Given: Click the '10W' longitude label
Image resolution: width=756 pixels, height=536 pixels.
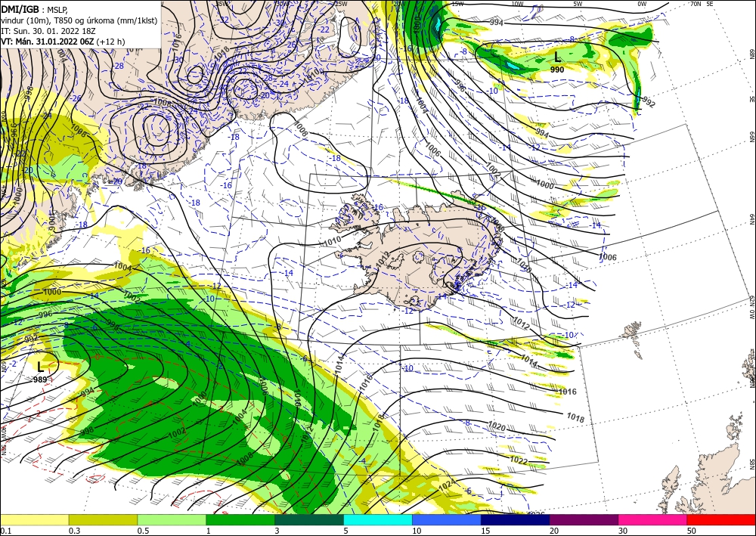Looking at the screenshot, I should click(x=517, y=4).
